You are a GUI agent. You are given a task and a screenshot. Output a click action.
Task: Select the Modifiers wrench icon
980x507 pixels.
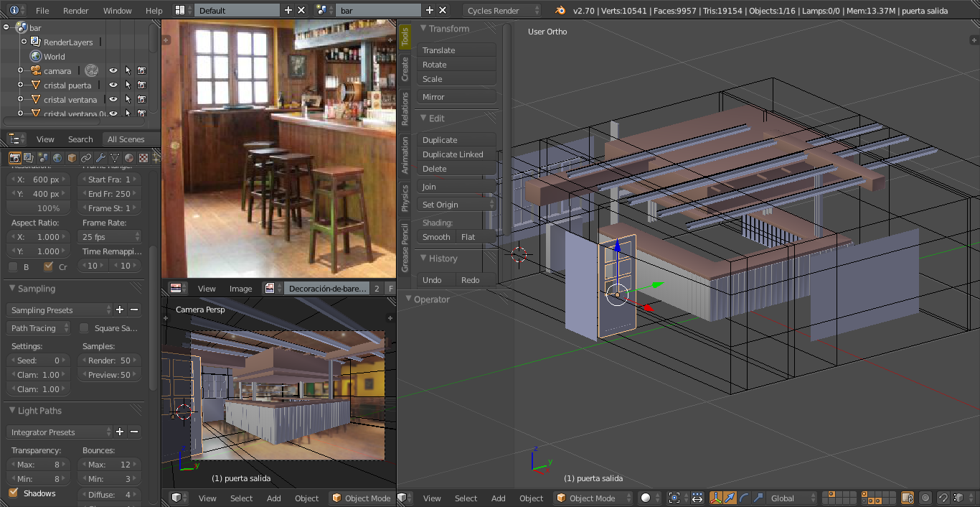tap(100, 158)
